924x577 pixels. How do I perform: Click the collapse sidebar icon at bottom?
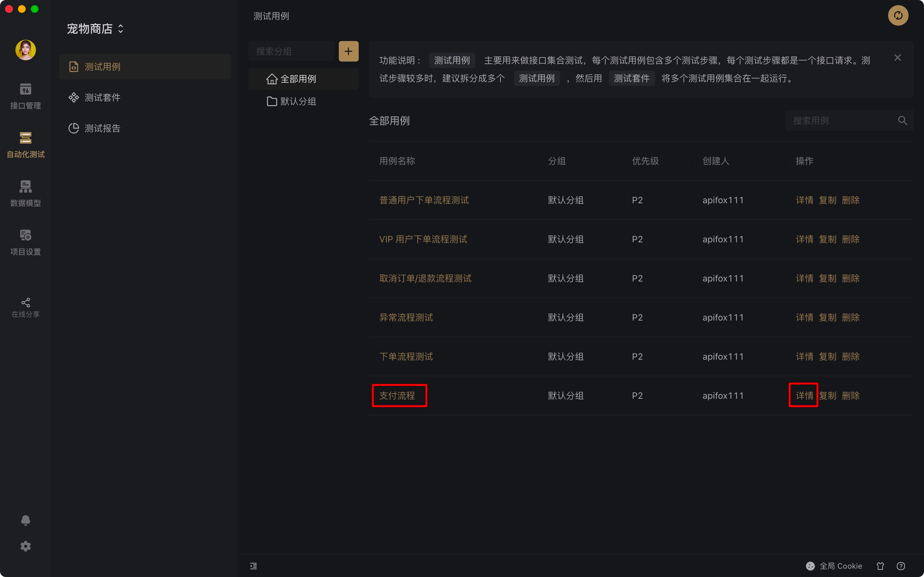(x=253, y=566)
